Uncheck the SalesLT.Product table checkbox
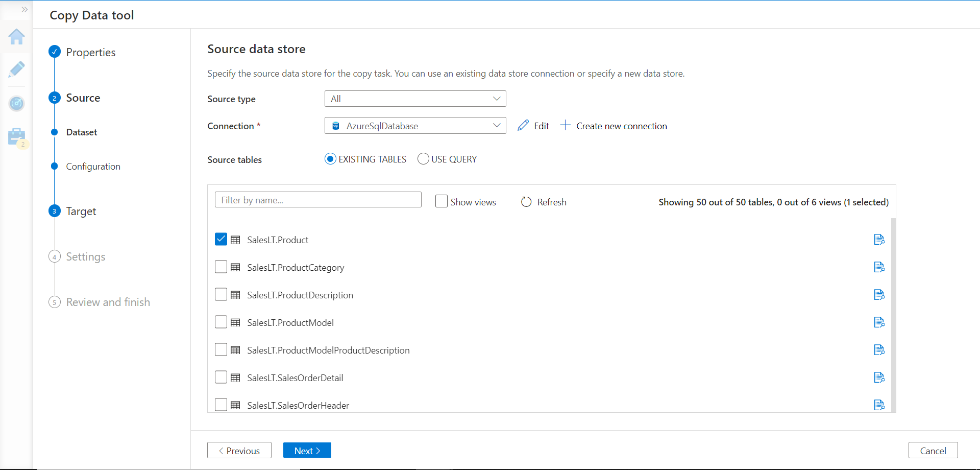This screenshot has height=470, width=980. [x=221, y=240]
